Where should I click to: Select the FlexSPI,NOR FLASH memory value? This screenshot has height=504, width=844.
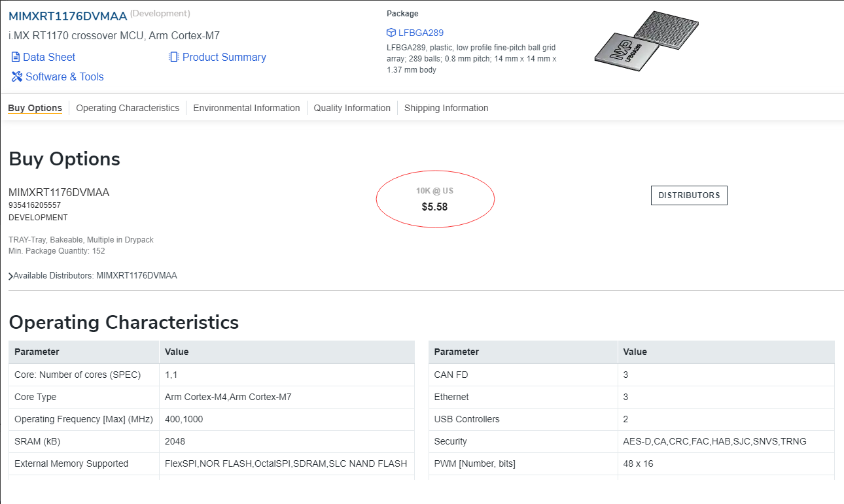coord(286,463)
